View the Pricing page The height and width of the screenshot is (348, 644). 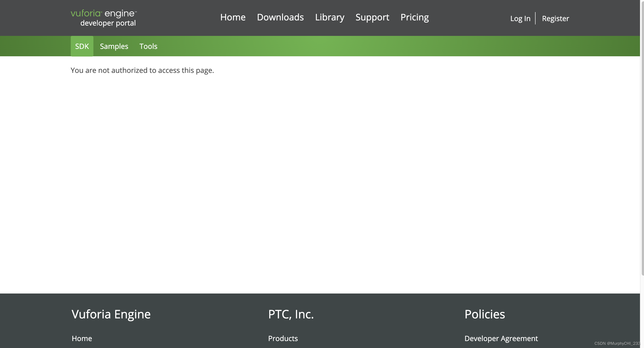point(415,17)
